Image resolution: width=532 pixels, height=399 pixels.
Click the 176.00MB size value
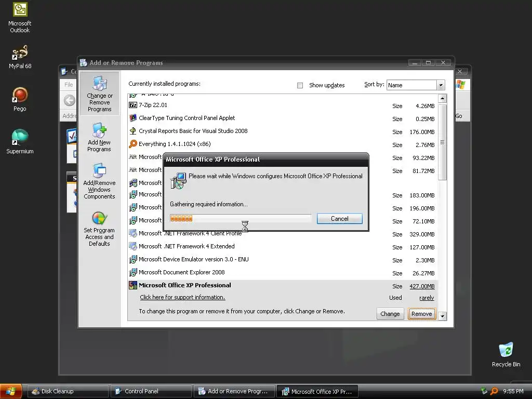(x=422, y=132)
